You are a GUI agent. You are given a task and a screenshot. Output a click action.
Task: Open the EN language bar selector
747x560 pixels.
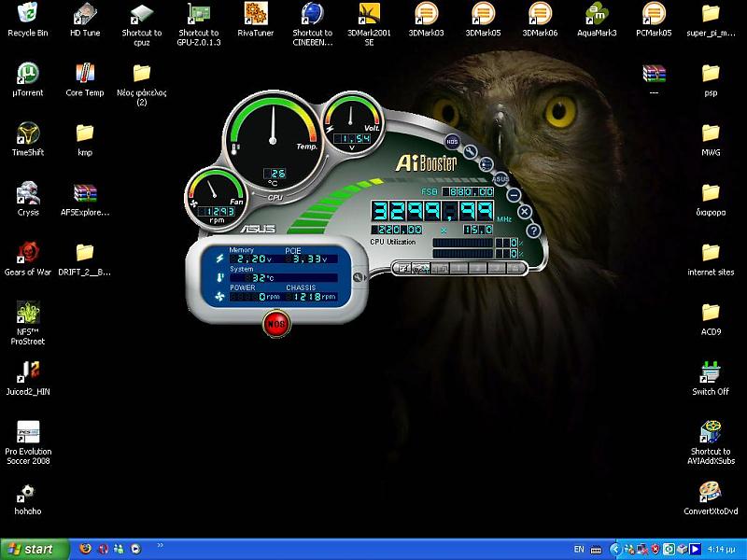[x=579, y=550]
